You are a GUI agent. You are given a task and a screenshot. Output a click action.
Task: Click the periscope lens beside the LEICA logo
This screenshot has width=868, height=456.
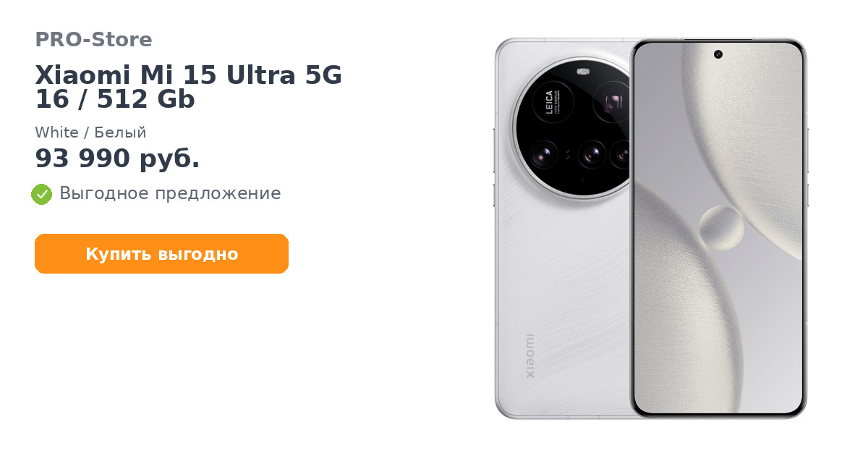tap(612, 102)
